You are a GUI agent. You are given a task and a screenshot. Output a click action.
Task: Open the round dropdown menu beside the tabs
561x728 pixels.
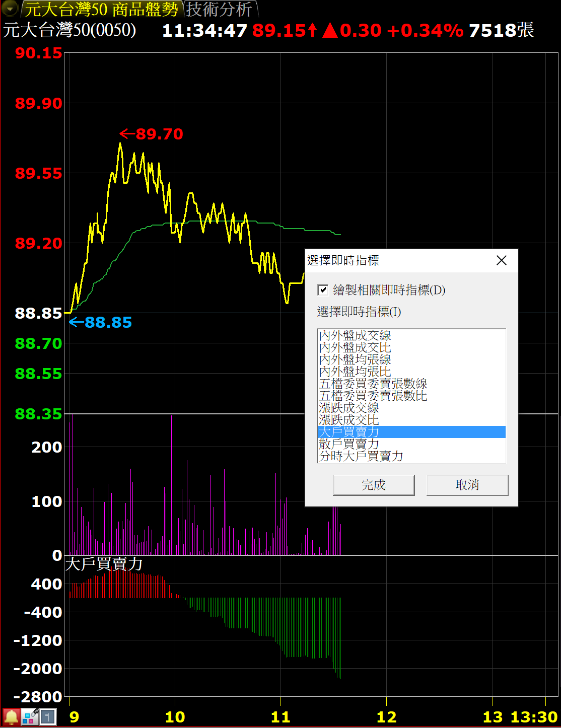[x=10, y=8]
